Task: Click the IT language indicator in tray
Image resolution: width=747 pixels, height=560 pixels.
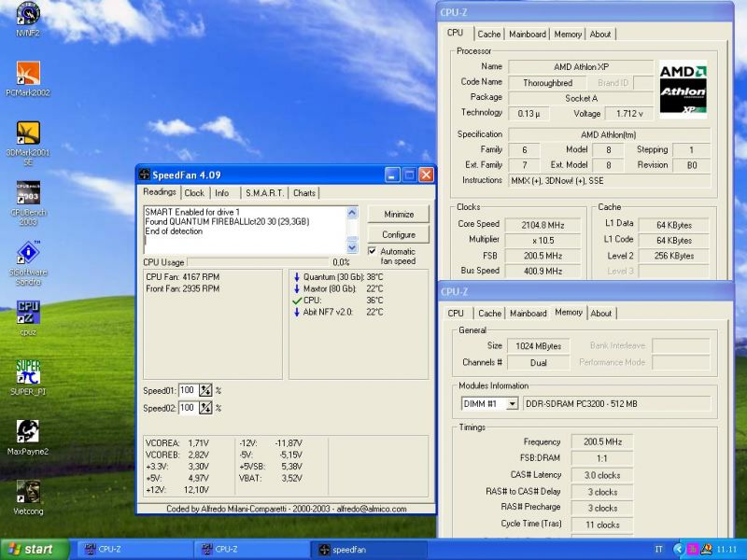Action: pos(659,549)
